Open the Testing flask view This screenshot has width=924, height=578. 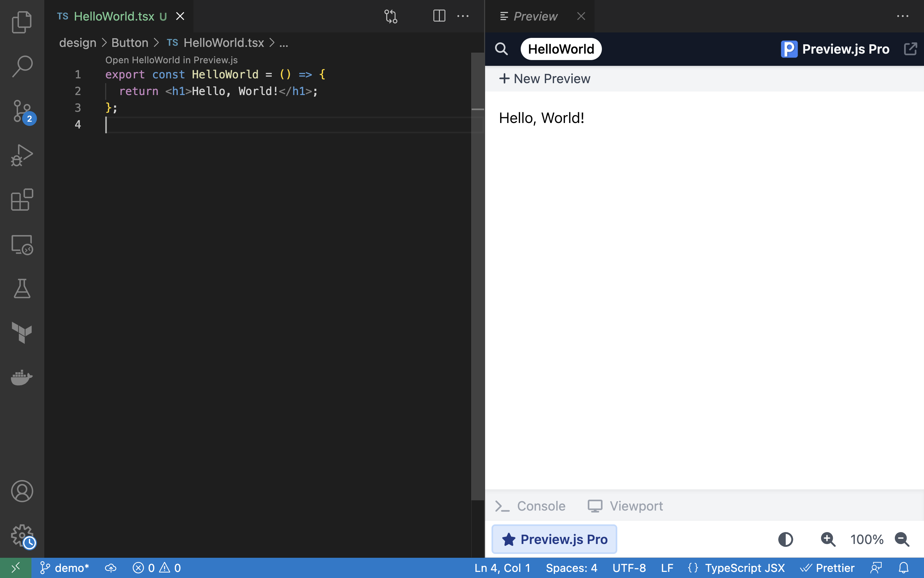point(22,289)
